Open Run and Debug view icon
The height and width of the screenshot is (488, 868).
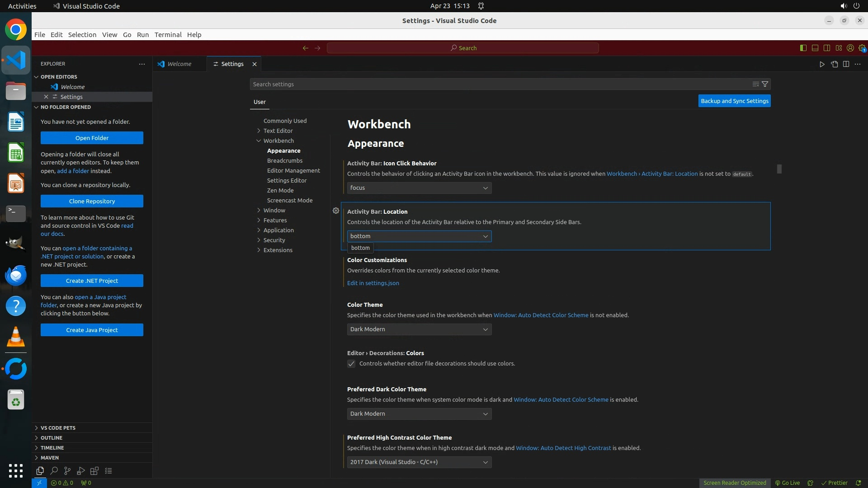81,471
